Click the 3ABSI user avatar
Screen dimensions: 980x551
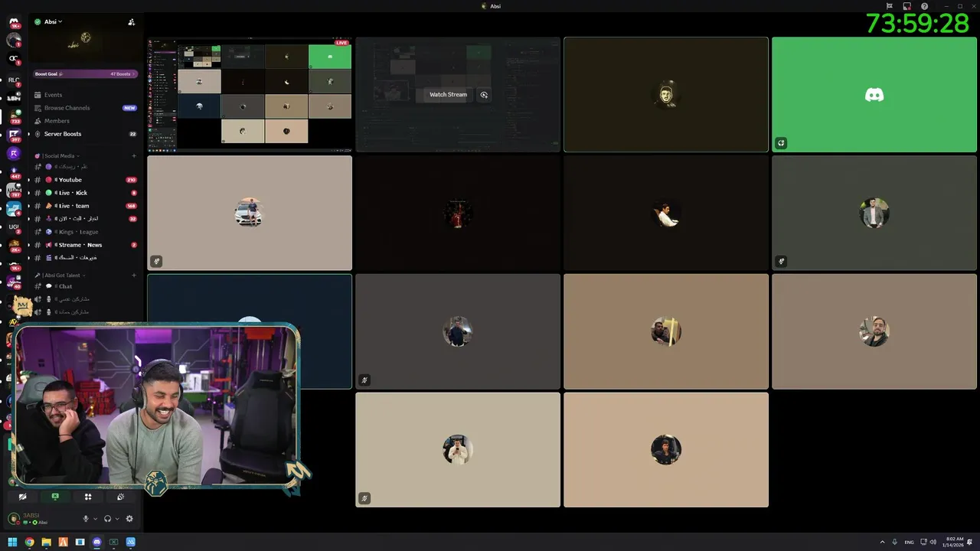pyautogui.click(x=14, y=519)
